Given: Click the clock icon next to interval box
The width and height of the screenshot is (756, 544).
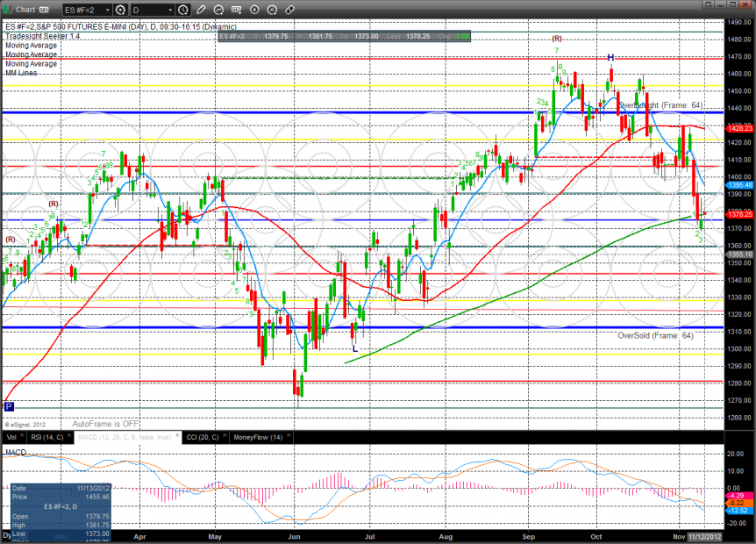Looking at the screenshot, I should (182, 10).
